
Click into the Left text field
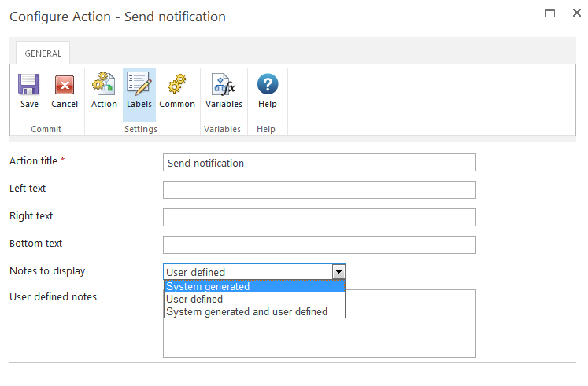[x=319, y=190]
